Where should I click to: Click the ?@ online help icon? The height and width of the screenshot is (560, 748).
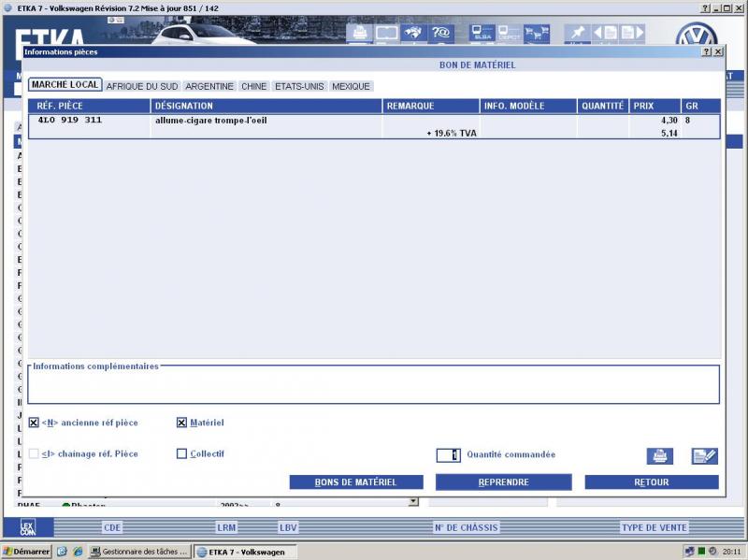[x=440, y=33]
